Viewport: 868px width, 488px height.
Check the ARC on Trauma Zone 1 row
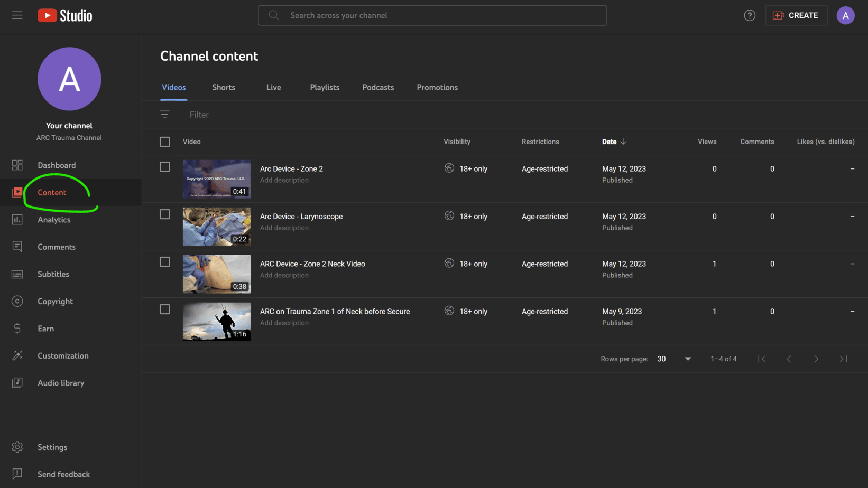pos(165,309)
